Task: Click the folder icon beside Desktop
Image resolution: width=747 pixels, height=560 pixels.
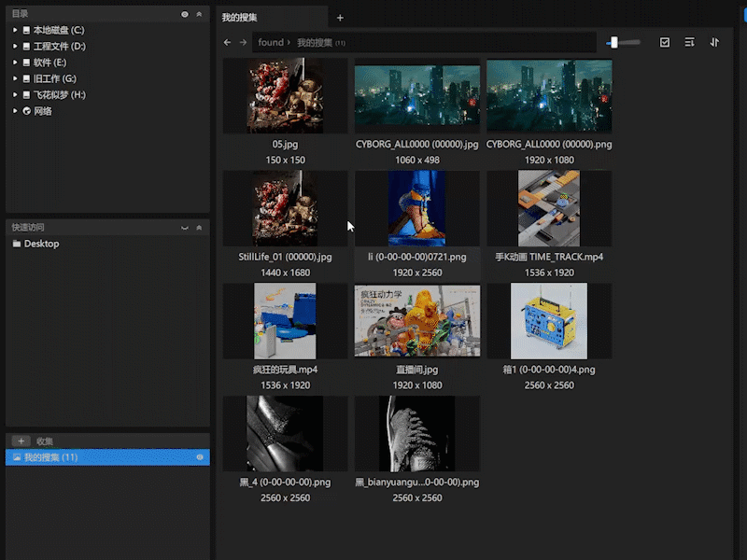Action: [17, 244]
